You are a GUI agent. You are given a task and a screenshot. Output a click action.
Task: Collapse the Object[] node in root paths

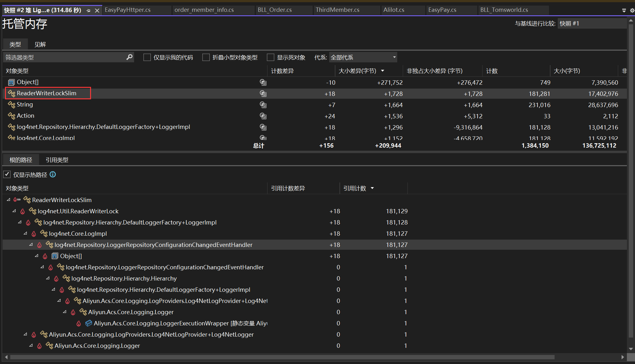36,256
